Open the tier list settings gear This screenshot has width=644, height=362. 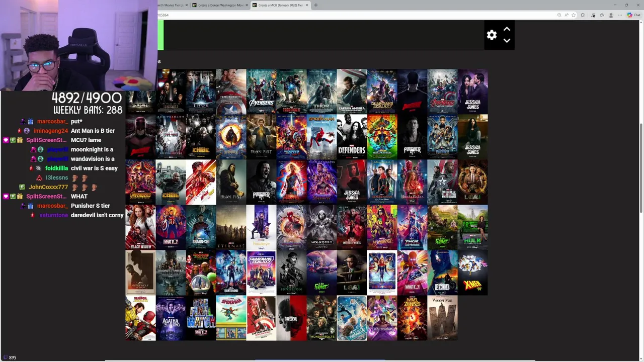pyautogui.click(x=492, y=35)
